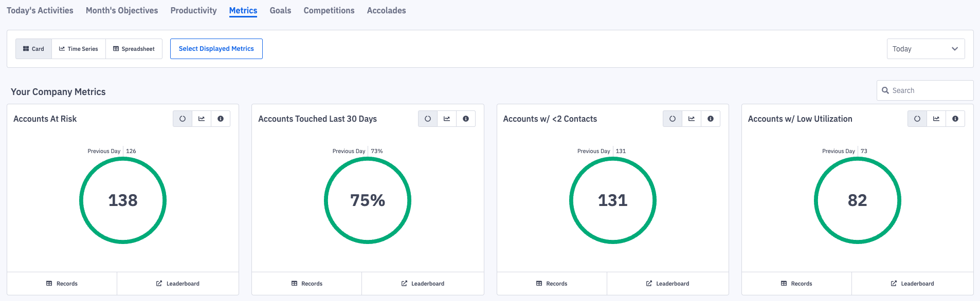980x301 pixels.
Task: Switch to Card view
Action: coord(33,49)
